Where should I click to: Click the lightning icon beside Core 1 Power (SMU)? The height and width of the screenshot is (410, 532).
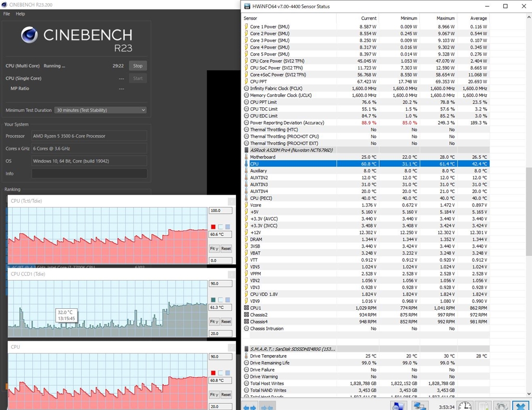point(246,26)
